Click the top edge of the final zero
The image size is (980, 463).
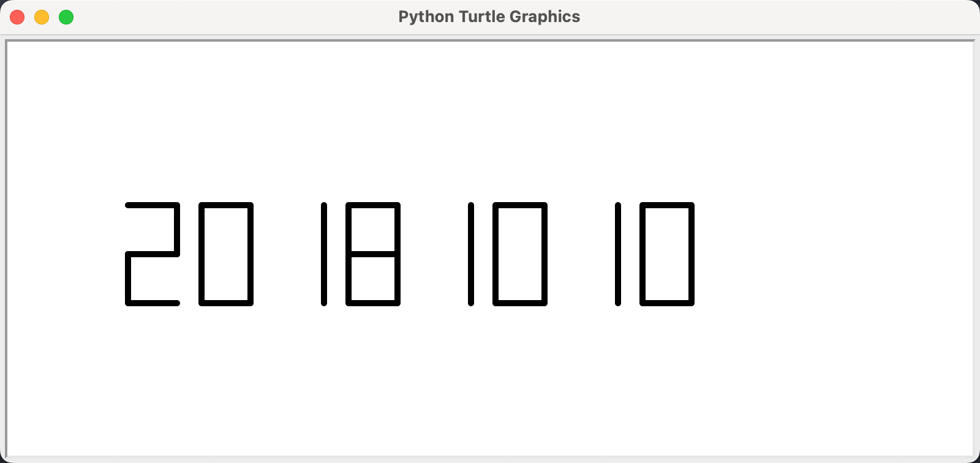point(667,205)
